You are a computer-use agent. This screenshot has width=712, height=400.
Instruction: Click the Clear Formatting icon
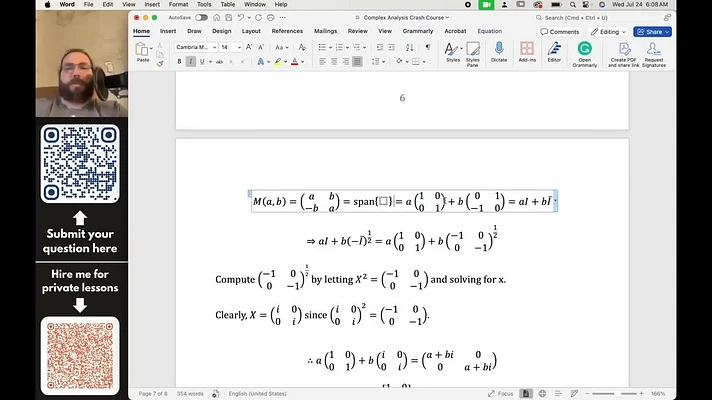click(x=302, y=47)
